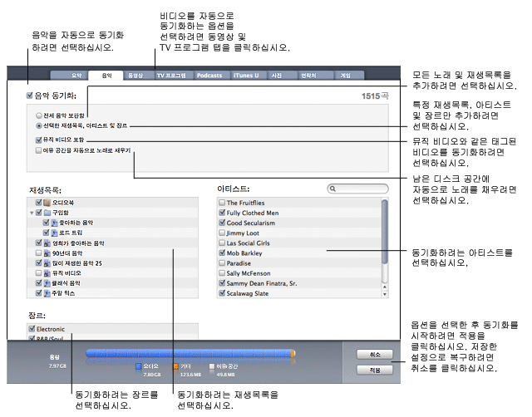Click the artist list vertical scrollbar thumb
This screenshot has height=417, width=532.
(x=384, y=231)
